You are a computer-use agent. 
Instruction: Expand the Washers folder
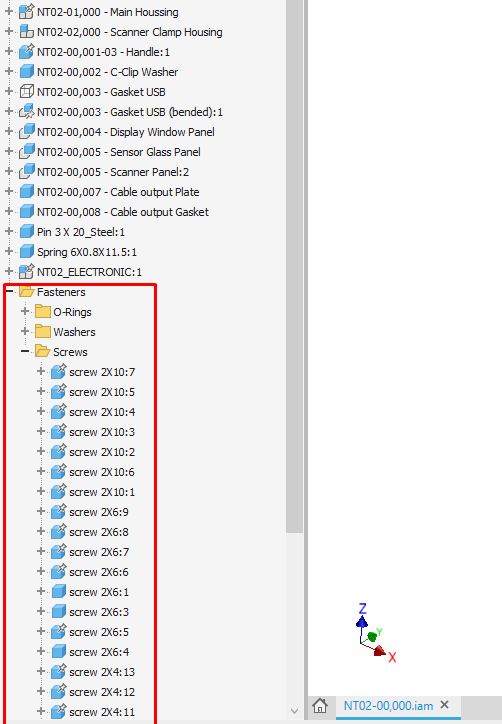[25, 331]
